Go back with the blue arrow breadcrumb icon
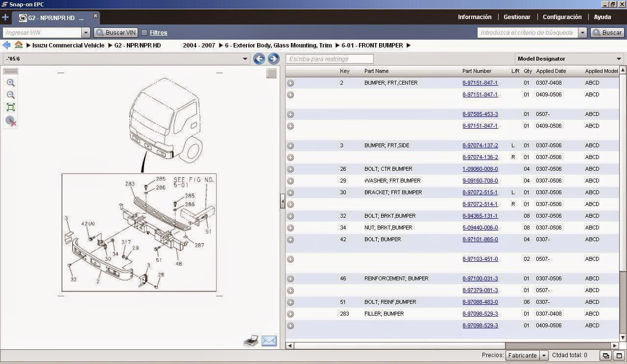 pyautogui.click(x=6, y=45)
